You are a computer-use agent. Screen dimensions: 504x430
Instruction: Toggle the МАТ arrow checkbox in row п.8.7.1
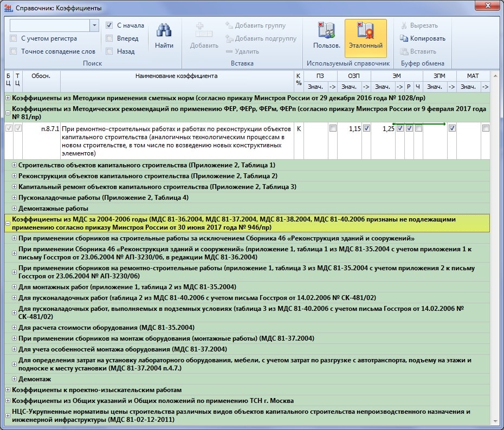[486, 128]
